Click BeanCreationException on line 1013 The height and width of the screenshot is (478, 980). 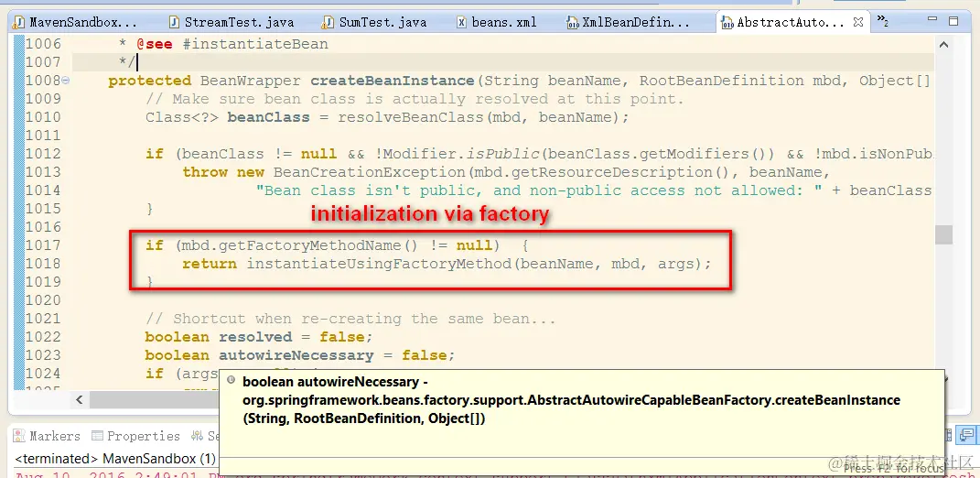[x=369, y=172]
